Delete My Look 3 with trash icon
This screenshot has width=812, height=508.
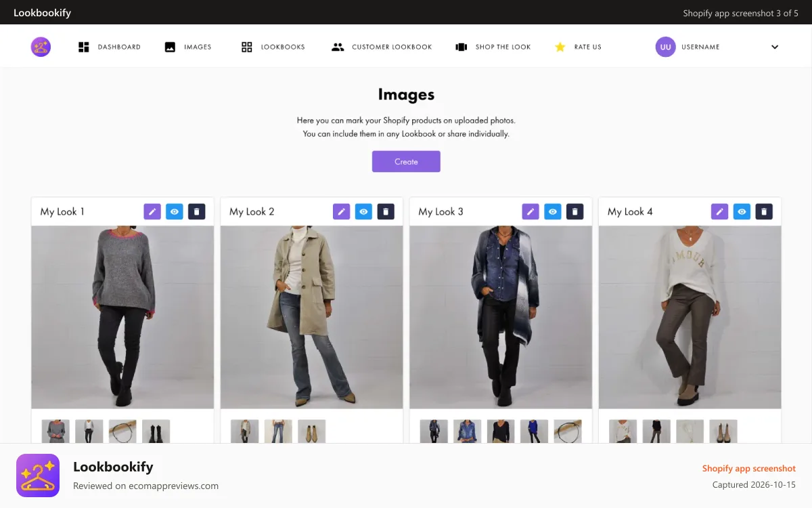point(575,211)
